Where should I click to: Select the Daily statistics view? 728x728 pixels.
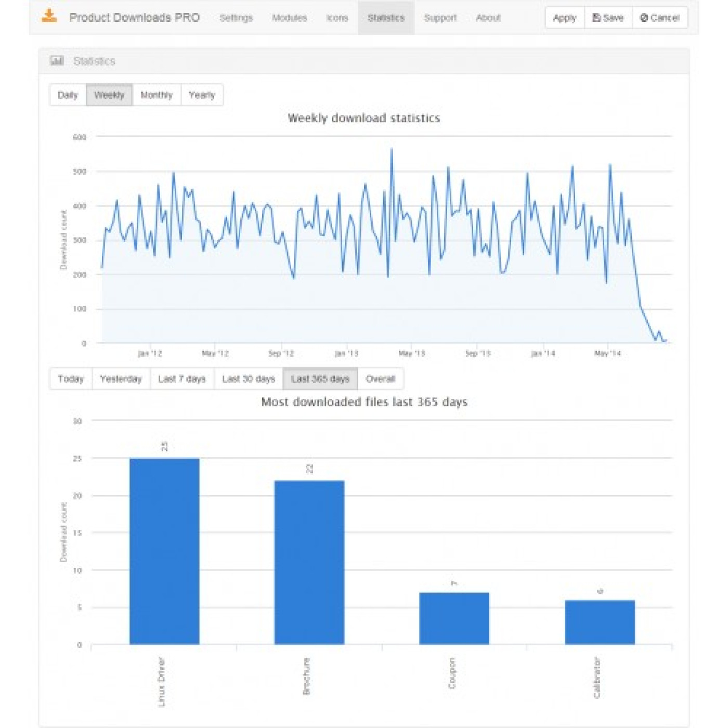[x=68, y=95]
